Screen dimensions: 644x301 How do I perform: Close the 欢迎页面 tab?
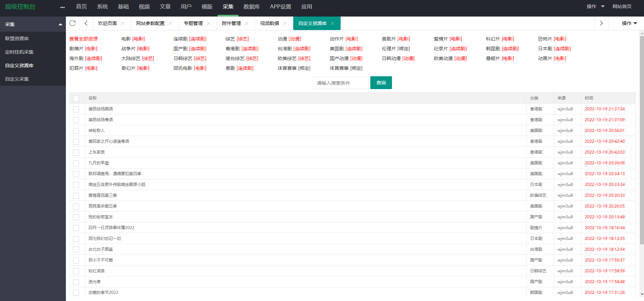click(123, 23)
